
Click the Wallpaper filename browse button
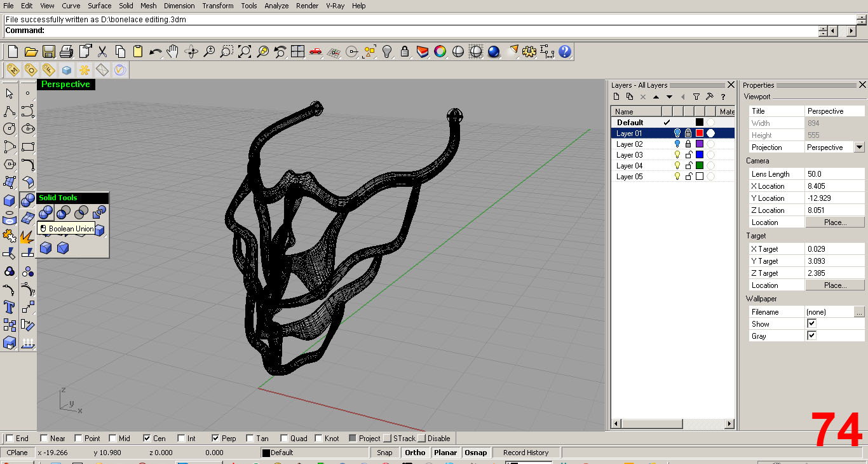(x=859, y=311)
